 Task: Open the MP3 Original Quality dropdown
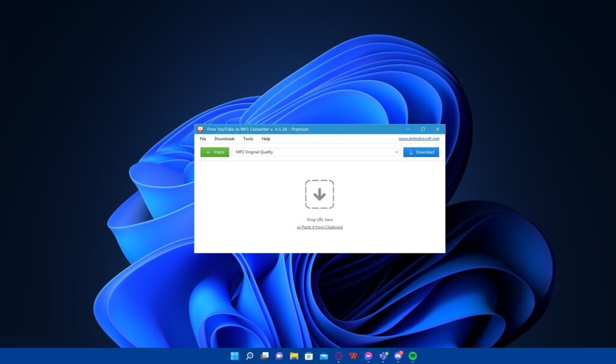click(316, 152)
